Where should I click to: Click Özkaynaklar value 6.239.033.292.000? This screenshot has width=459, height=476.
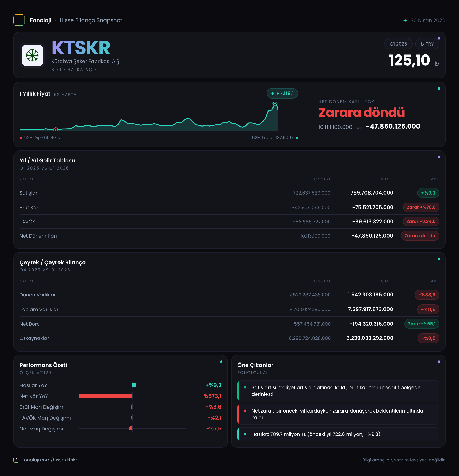(370, 338)
